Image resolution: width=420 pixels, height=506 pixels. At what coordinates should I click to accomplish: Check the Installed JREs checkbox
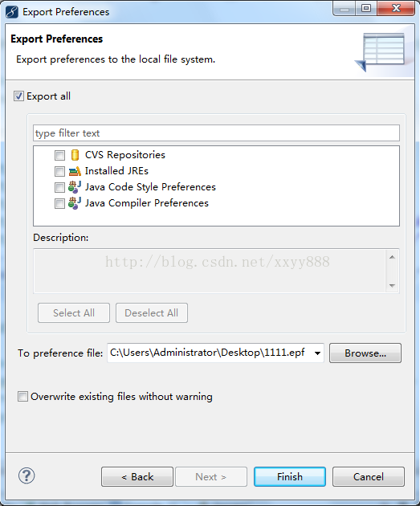coord(59,171)
